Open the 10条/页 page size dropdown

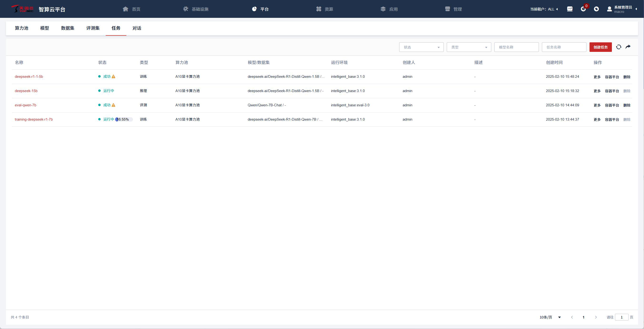point(550,317)
